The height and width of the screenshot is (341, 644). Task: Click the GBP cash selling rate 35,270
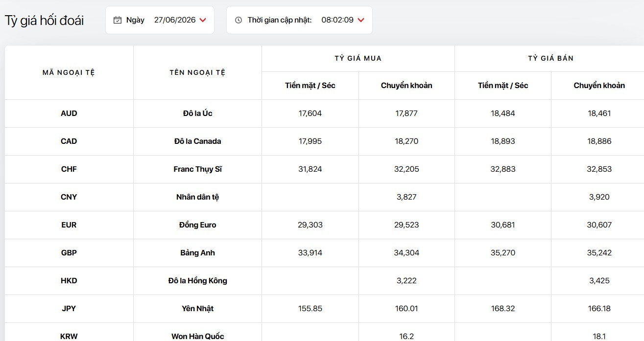[503, 253]
